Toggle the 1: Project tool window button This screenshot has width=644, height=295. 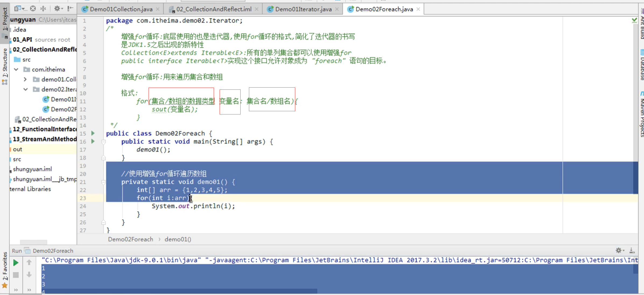5,23
